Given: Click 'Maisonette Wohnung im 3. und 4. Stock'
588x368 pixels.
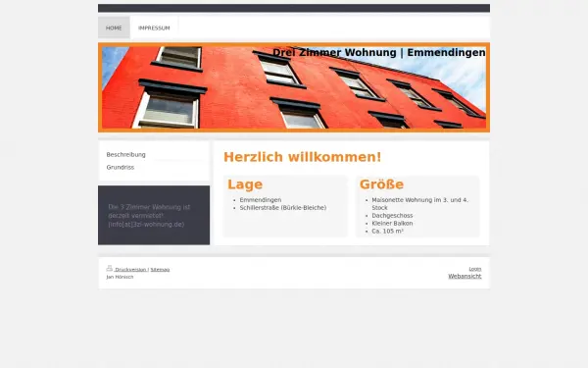Looking at the screenshot, I should click(x=420, y=204).
